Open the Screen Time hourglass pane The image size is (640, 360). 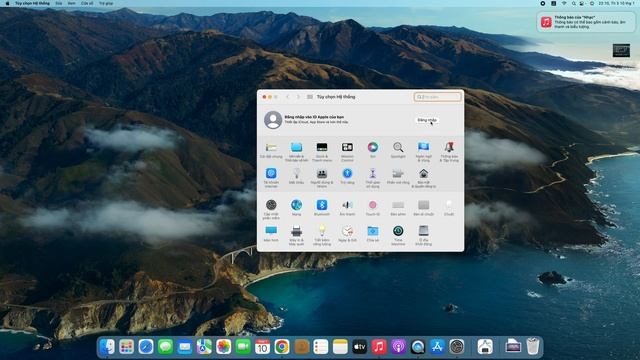(x=372, y=173)
